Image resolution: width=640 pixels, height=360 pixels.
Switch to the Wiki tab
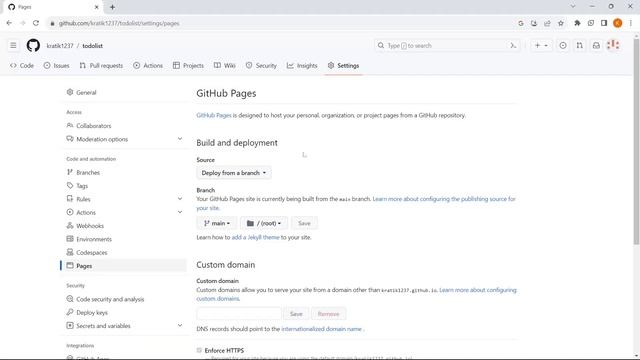[224, 65]
